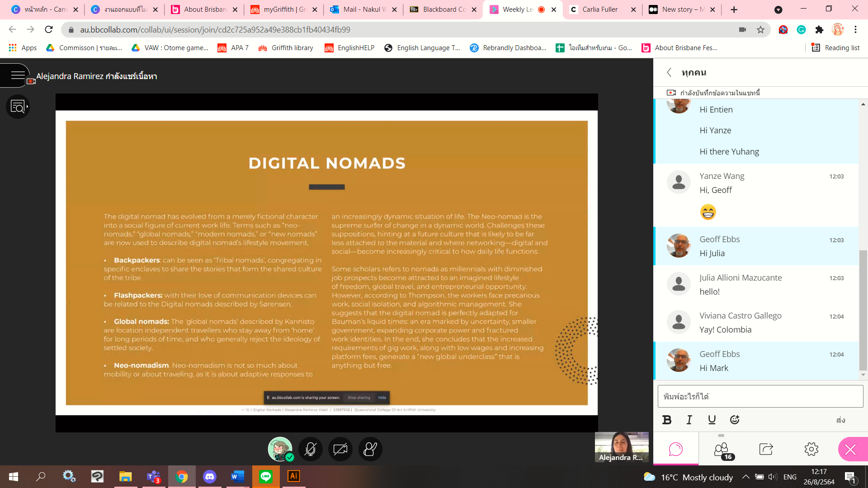Open the share content panel icon
Screen dimensions: 868x488
click(766, 449)
